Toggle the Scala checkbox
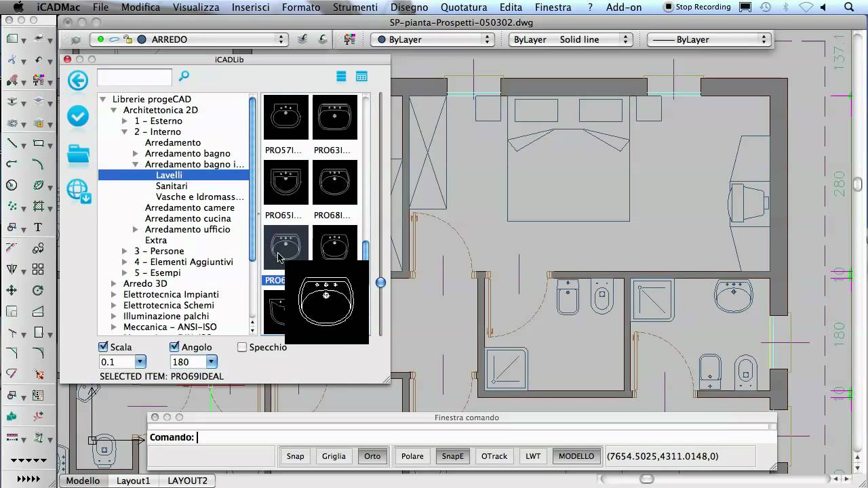 (104, 347)
